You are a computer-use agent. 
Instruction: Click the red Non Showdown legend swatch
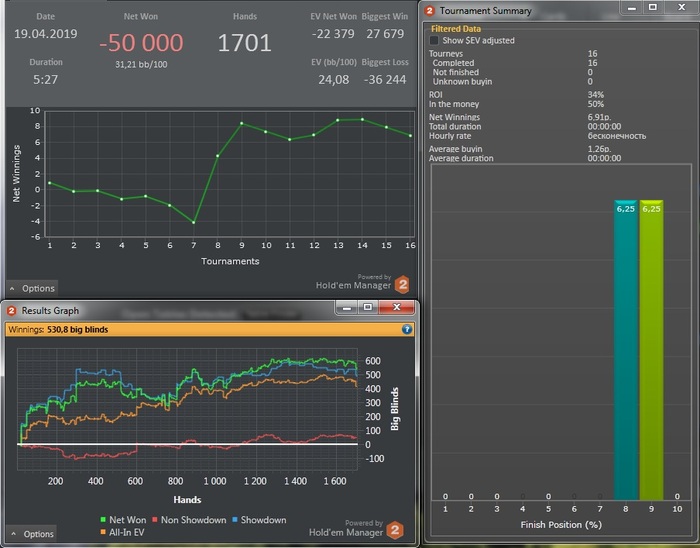coord(155,520)
